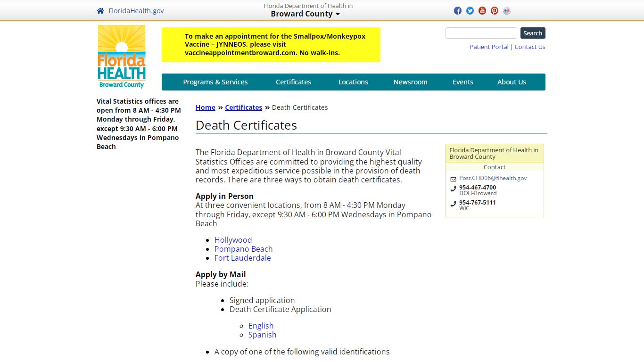The height and width of the screenshot is (362, 644).
Task: Open the Events menu
Action: (463, 82)
